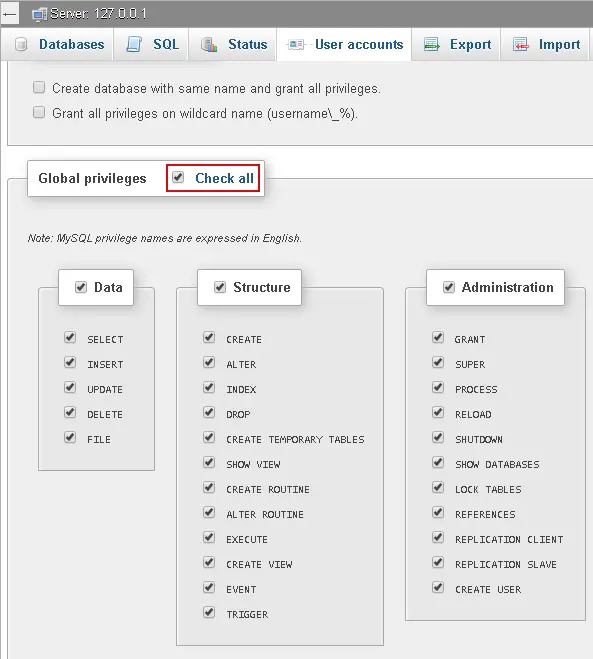The width and height of the screenshot is (593, 659).
Task: Uncheck the REFERENCES privilege
Action: (x=438, y=512)
